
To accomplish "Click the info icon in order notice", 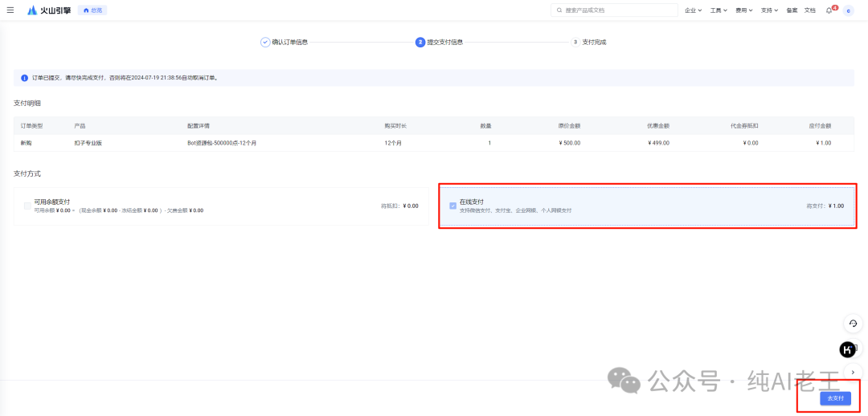I will coord(25,78).
